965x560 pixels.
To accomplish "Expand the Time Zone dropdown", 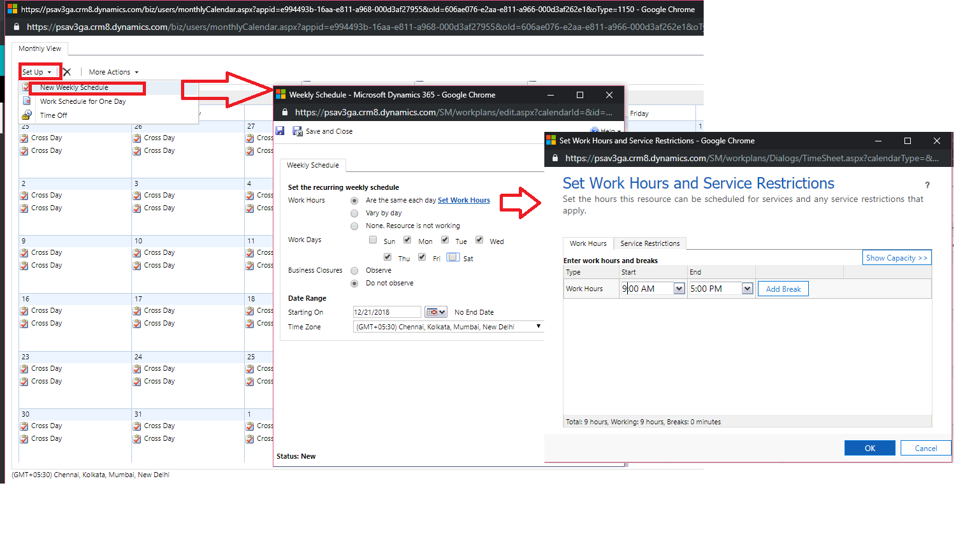I will pos(539,326).
